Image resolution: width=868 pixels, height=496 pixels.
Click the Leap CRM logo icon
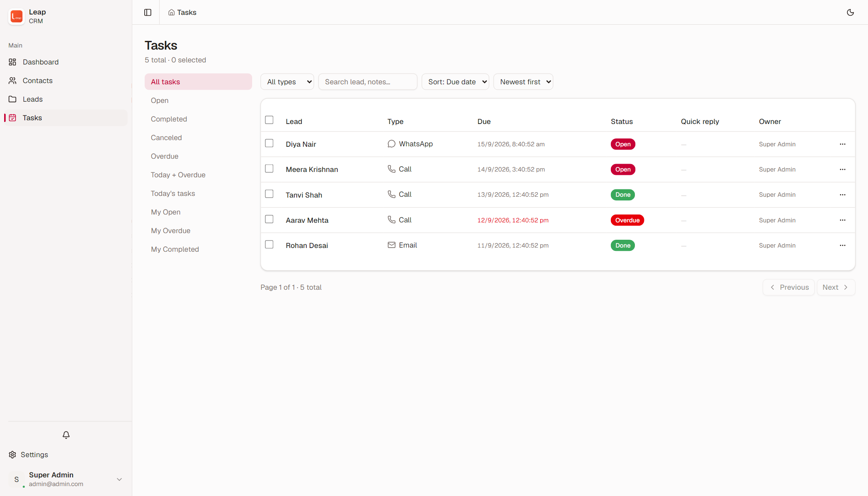(x=17, y=17)
